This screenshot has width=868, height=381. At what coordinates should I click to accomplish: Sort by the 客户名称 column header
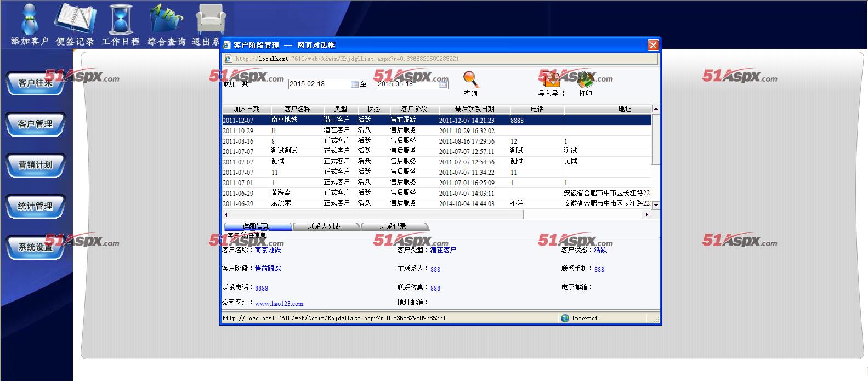tap(297, 109)
